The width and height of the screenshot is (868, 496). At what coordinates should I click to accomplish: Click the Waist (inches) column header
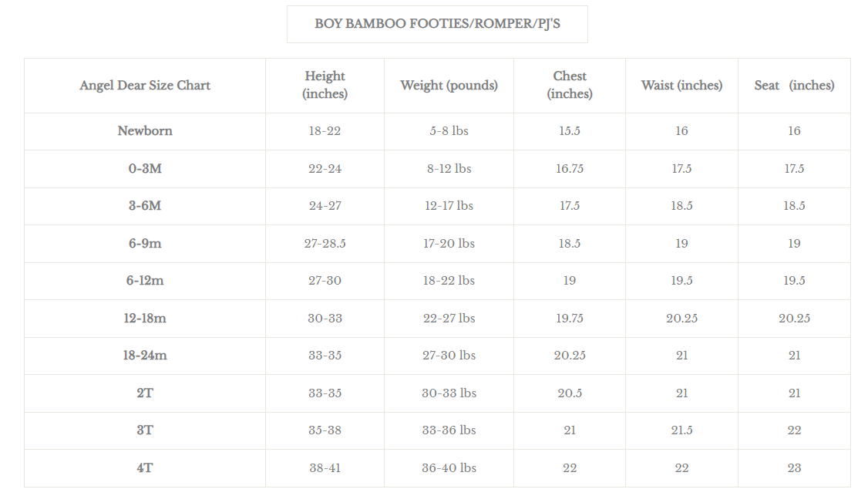coord(682,86)
